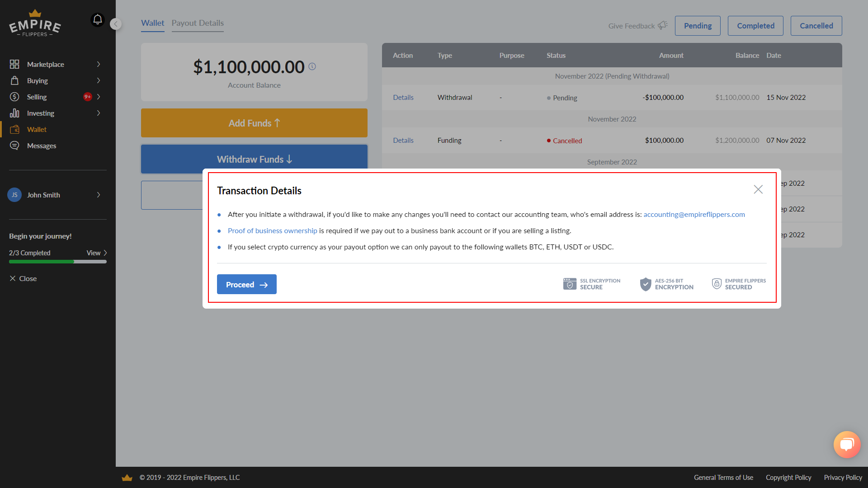Click the $1,200,000.00 balance cell
The width and height of the screenshot is (868, 488).
tap(737, 140)
